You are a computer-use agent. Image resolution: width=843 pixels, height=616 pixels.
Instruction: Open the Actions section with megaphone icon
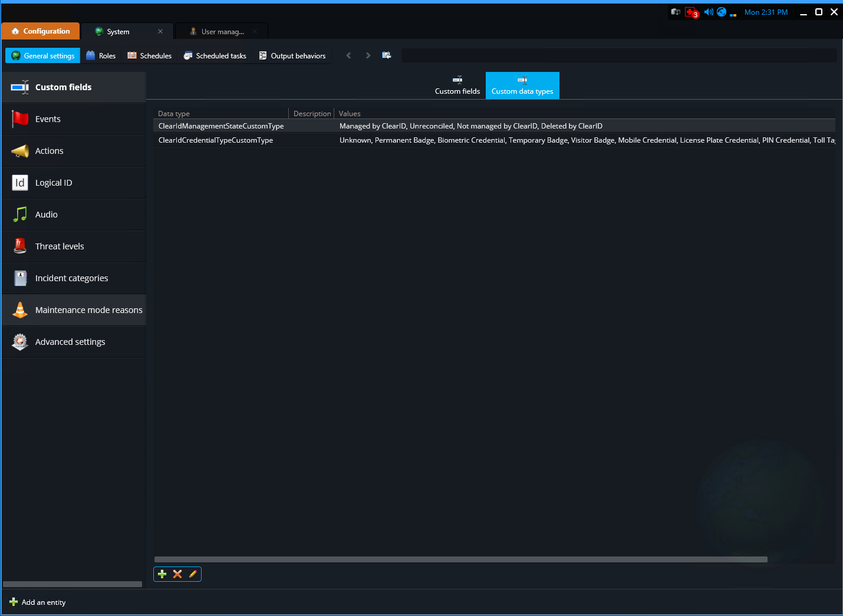click(x=19, y=150)
